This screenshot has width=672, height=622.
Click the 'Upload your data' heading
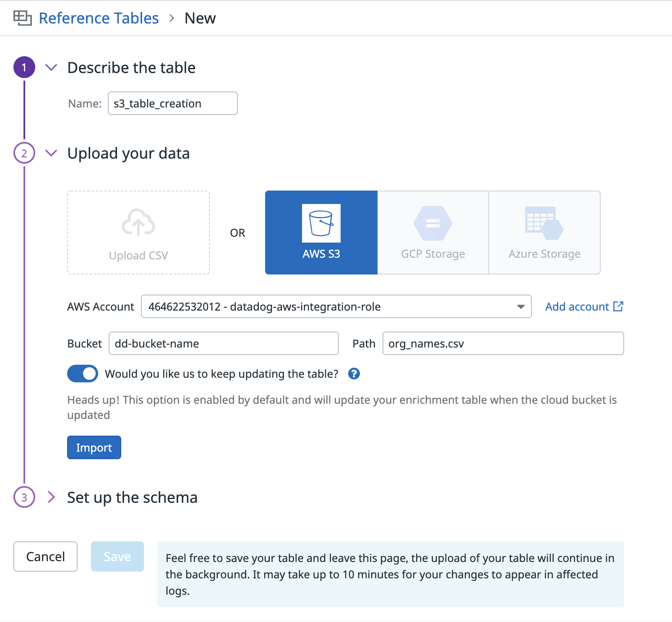[128, 153]
